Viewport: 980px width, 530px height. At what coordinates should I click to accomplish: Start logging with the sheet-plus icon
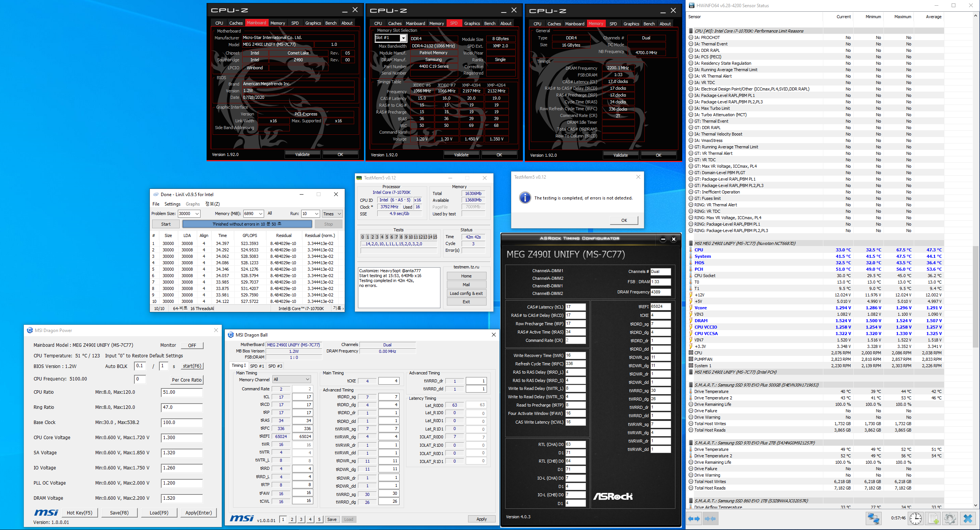(x=933, y=519)
